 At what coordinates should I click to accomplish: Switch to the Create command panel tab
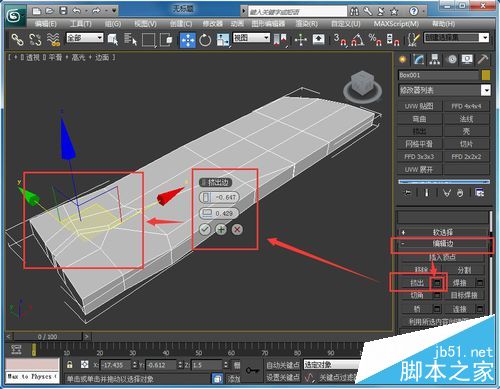[403, 60]
